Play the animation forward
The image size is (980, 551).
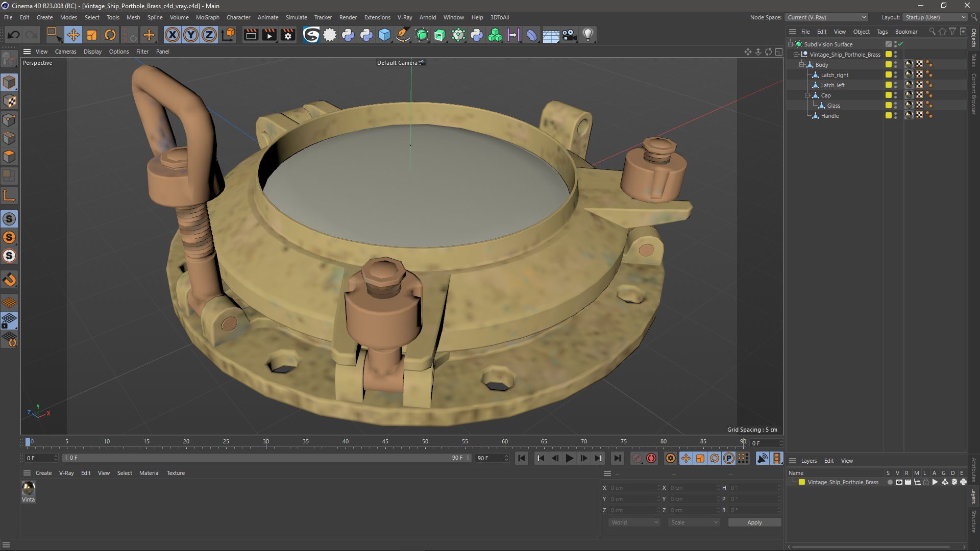coord(569,458)
